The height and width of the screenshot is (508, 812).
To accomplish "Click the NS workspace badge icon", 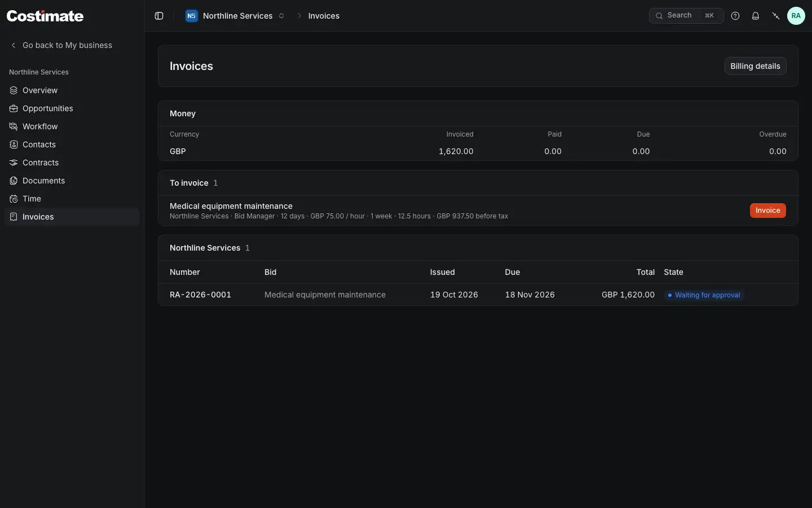I will (192, 16).
